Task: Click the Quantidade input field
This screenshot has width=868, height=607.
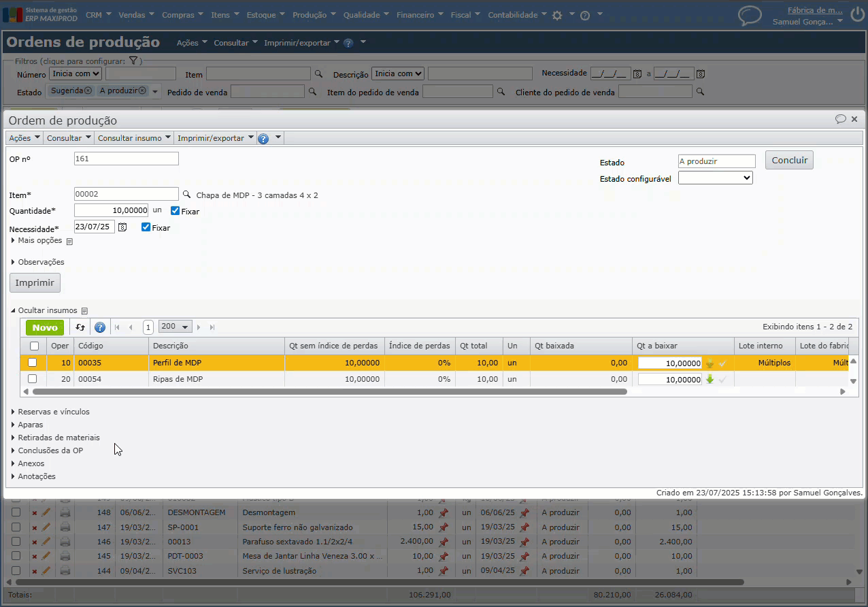Action: point(111,211)
